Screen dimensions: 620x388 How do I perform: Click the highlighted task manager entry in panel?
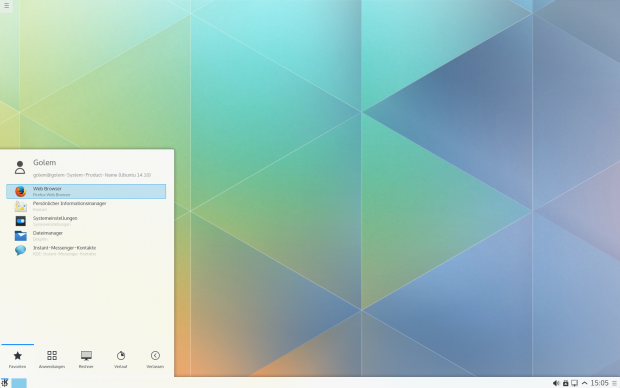pyautogui.click(x=19, y=383)
